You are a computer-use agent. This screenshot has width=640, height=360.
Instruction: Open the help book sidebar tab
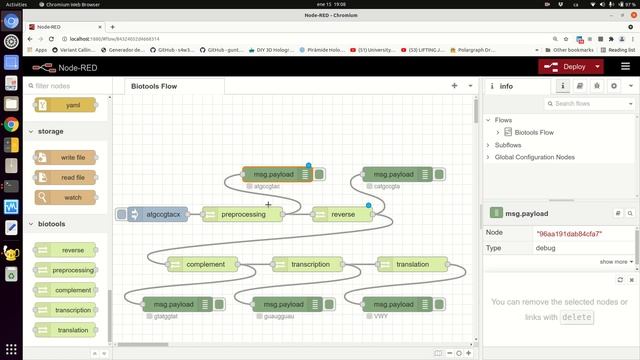pyautogui.click(x=580, y=86)
